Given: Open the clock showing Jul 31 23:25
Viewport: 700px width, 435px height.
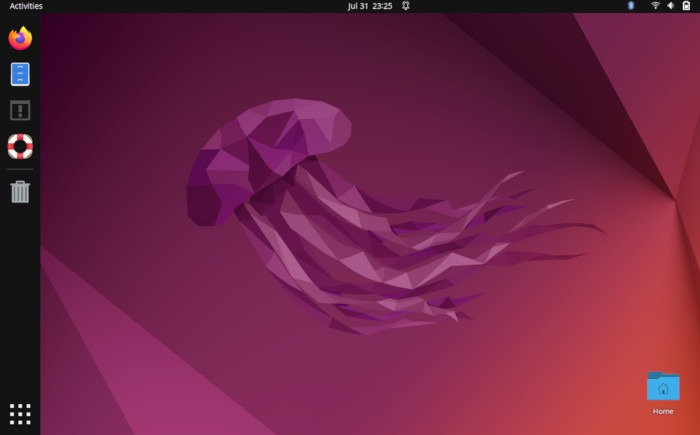Looking at the screenshot, I should click(x=370, y=6).
